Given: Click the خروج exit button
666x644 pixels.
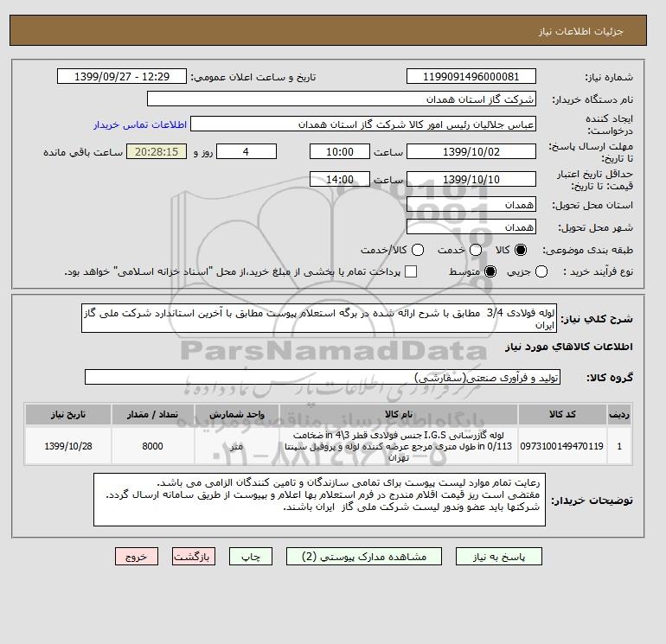Looking at the screenshot, I should [x=137, y=556].
